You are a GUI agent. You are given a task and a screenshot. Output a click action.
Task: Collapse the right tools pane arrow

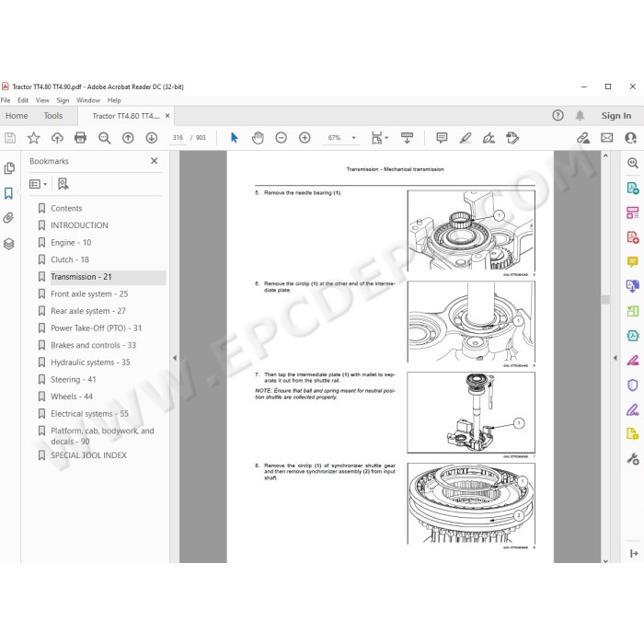coord(615,358)
